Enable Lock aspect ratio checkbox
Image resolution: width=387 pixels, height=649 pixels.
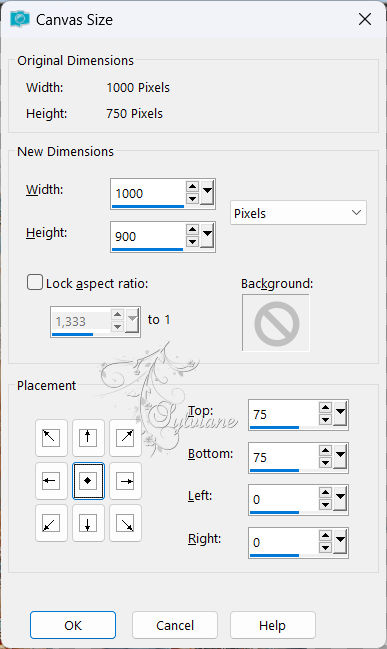tap(35, 283)
